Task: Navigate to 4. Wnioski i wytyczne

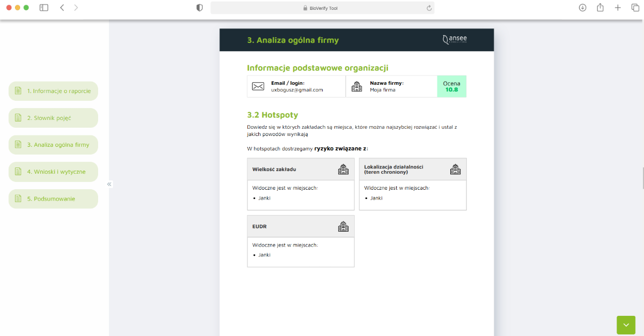Action: pos(53,172)
